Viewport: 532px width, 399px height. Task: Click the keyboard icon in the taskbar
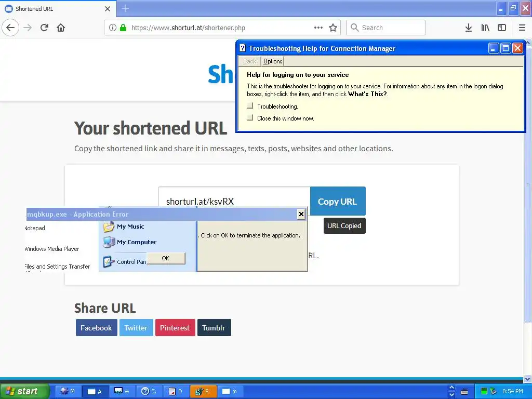pyautogui.click(x=464, y=392)
